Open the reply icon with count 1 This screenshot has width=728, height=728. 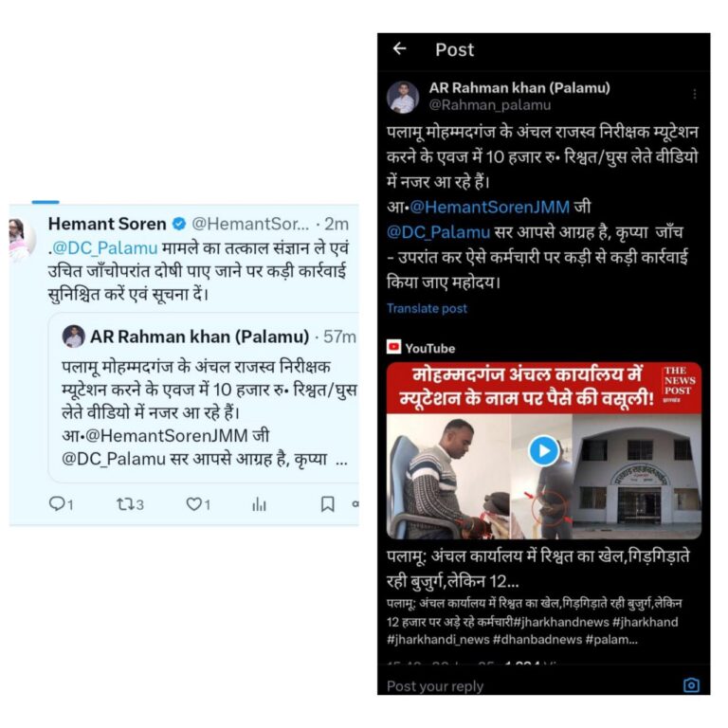pyautogui.click(x=61, y=504)
